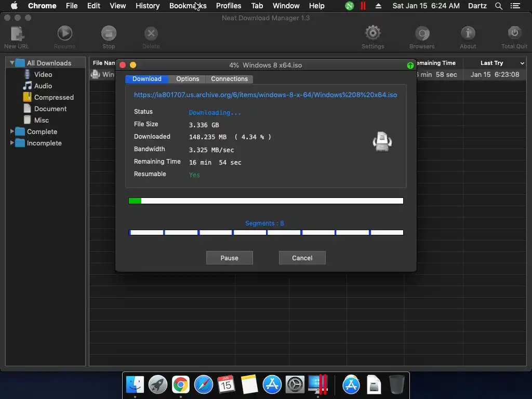This screenshot has width=532, height=399.
Task: Expand the Incomplete folder arrow
Action: pos(12,143)
